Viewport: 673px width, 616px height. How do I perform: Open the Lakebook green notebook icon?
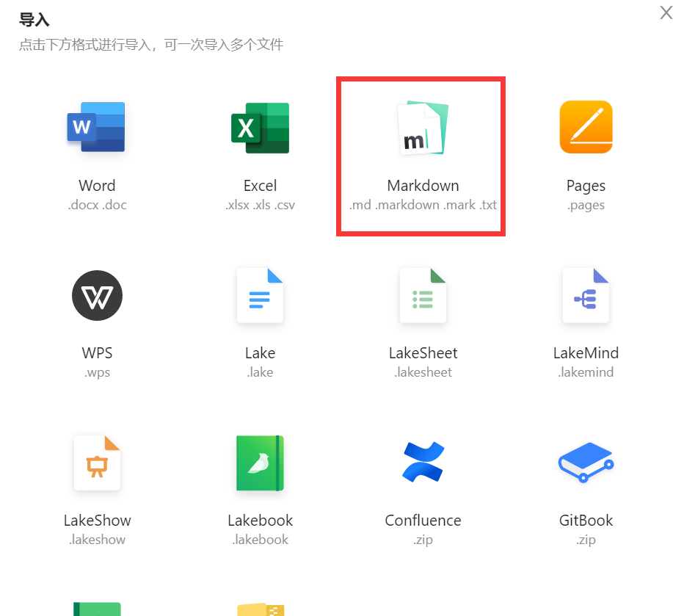260,463
